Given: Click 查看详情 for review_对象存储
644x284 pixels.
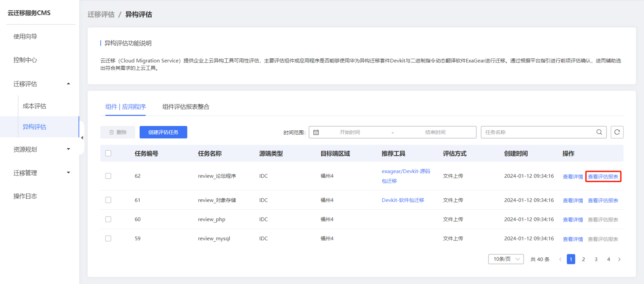Looking at the screenshot, I should (573, 200).
